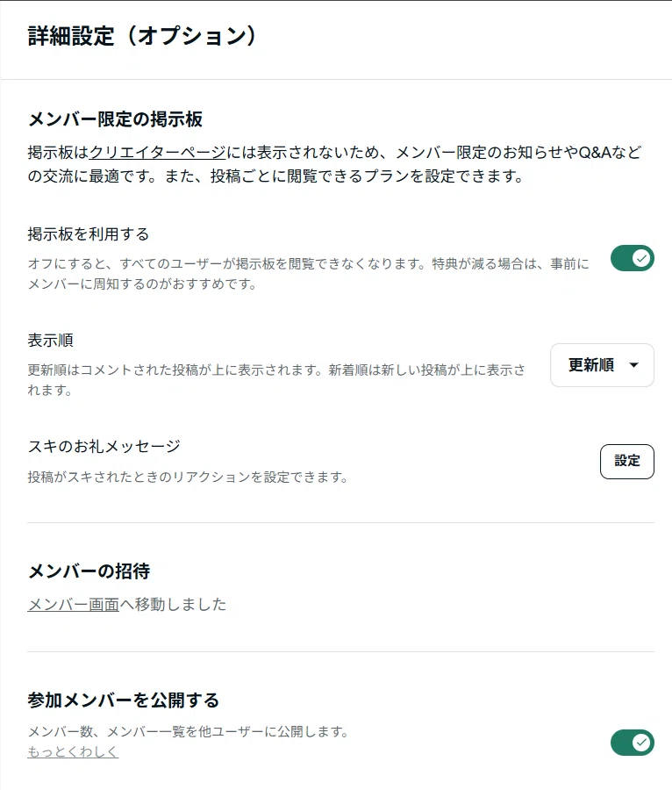Select the メンバーの招待 section heading
The width and height of the screenshot is (672, 790).
click(89, 571)
